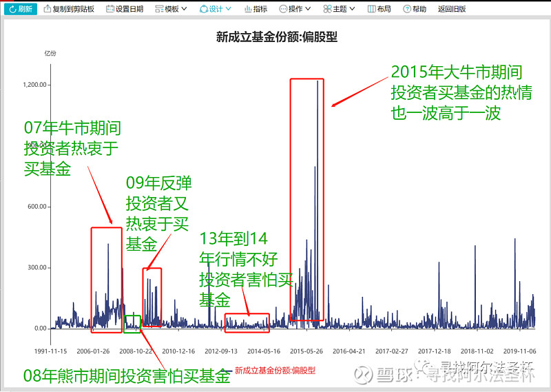This screenshot has height=392, width=551.
Task: Click the 2008-10-22 x-axis date
Action: (x=136, y=351)
